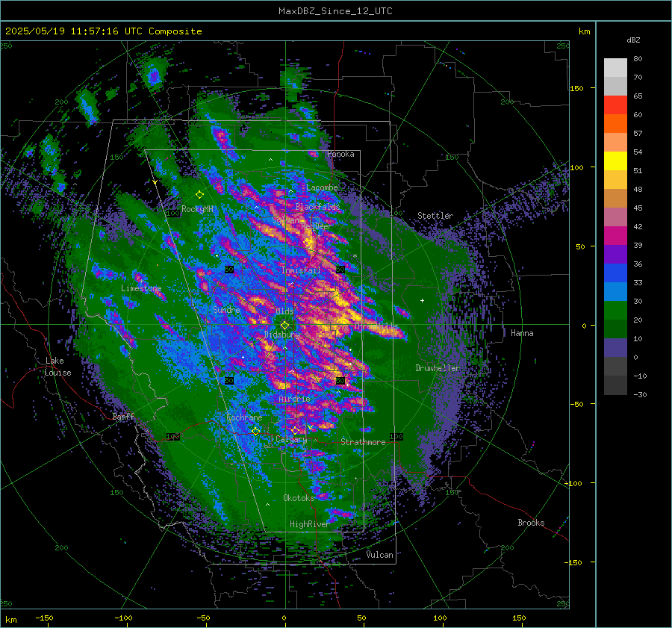The width and height of the screenshot is (672, 628).
Task: Click the Limestone label
Action: [141, 288]
